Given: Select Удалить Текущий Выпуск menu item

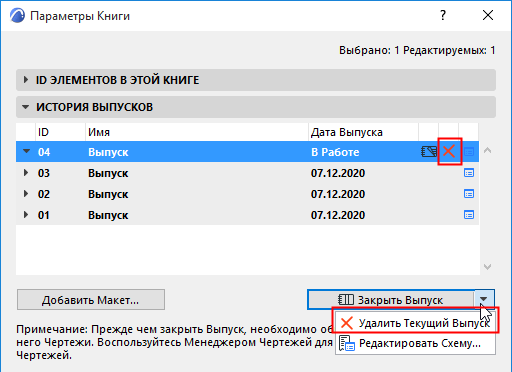Looking at the screenshot, I should 415,323.
